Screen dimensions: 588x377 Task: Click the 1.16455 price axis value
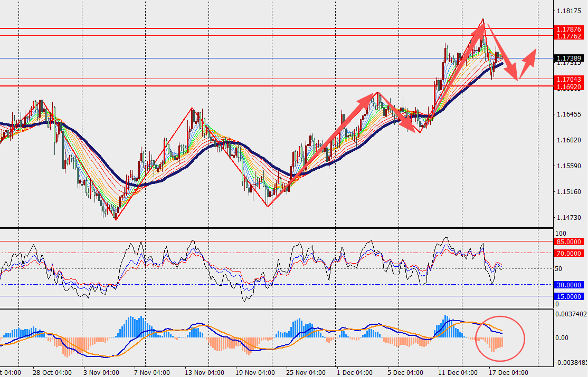[568, 114]
